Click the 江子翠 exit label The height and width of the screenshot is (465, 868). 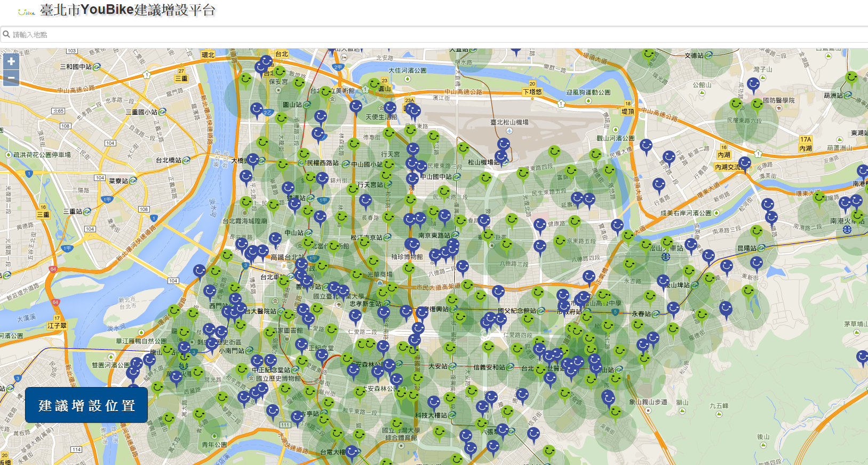[x=57, y=325]
